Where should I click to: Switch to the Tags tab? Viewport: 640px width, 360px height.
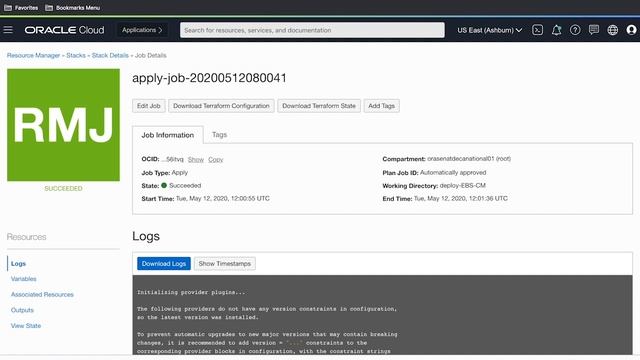(220, 135)
